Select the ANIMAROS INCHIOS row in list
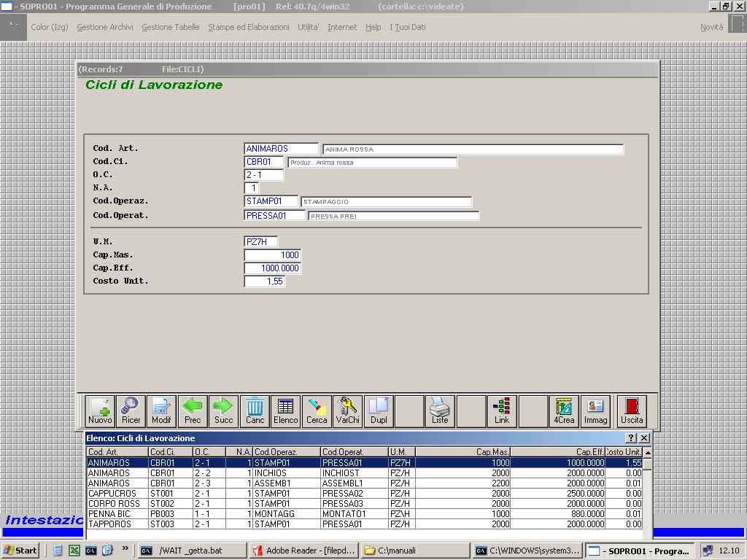This screenshot has height=560, width=747. pyautogui.click(x=365, y=472)
